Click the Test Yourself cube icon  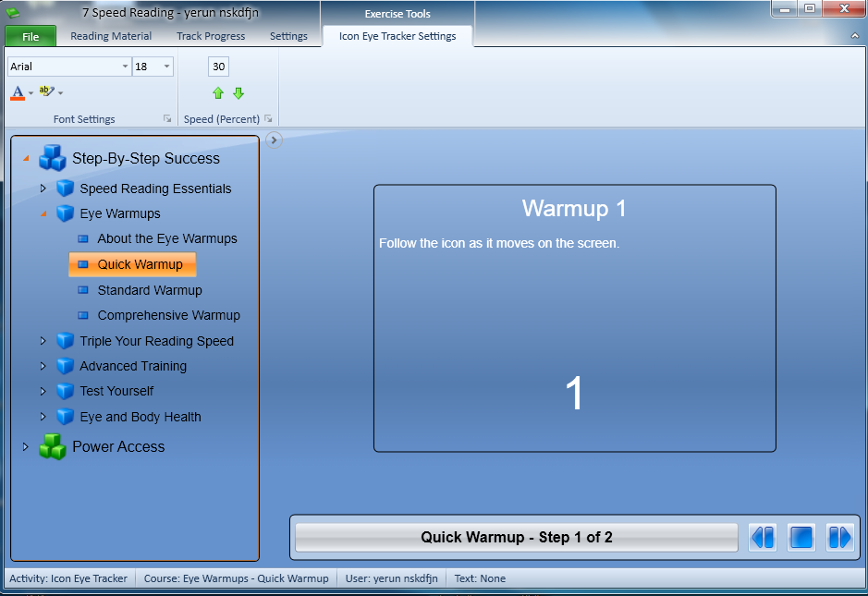click(x=66, y=391)
